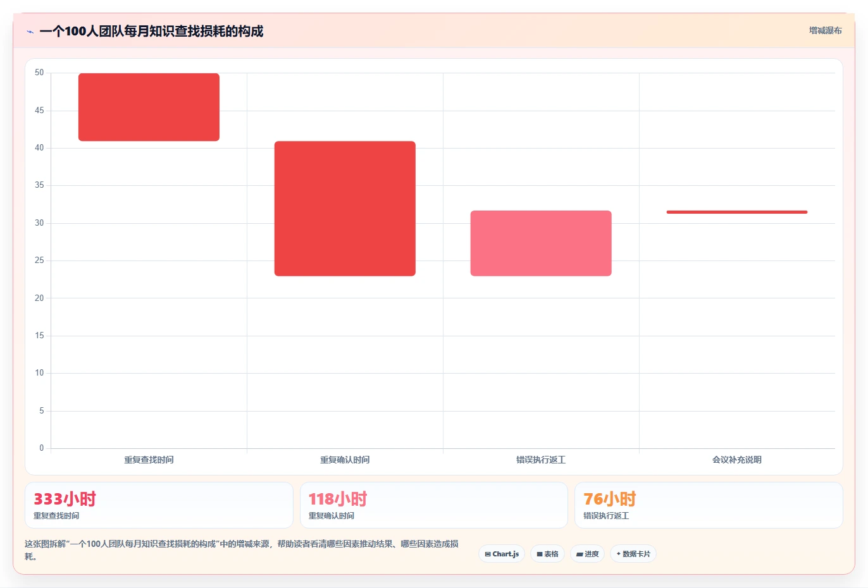
Task: Click the 重复确认时间 waterfall bar
Action: 345,209
